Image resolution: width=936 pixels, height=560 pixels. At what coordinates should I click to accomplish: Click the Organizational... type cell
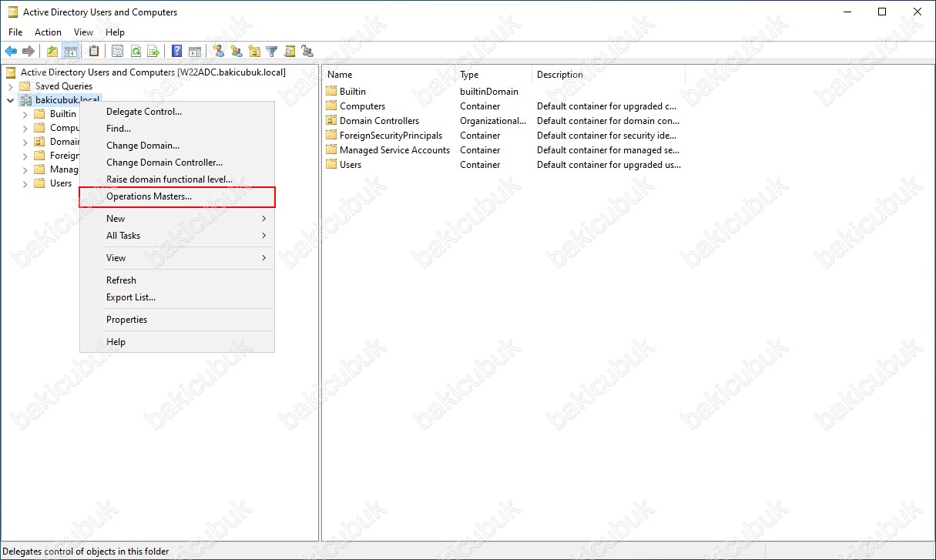[493, 121]
